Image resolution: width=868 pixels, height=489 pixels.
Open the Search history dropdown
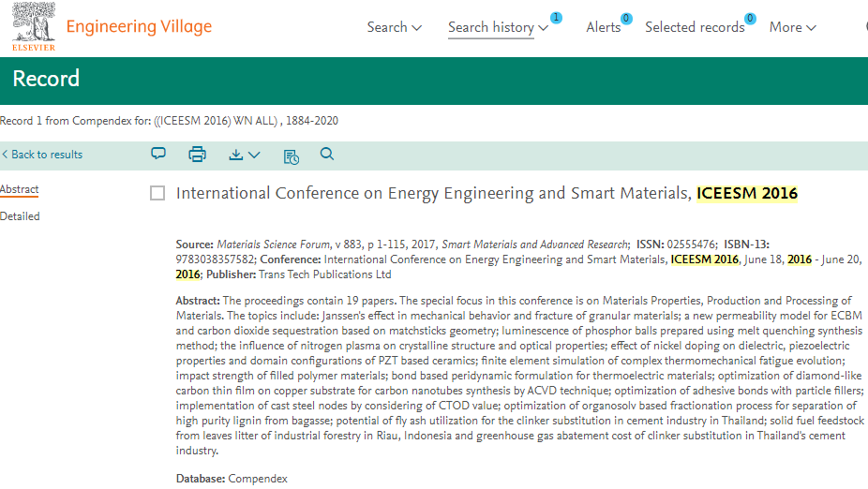[x=498, y=27]
